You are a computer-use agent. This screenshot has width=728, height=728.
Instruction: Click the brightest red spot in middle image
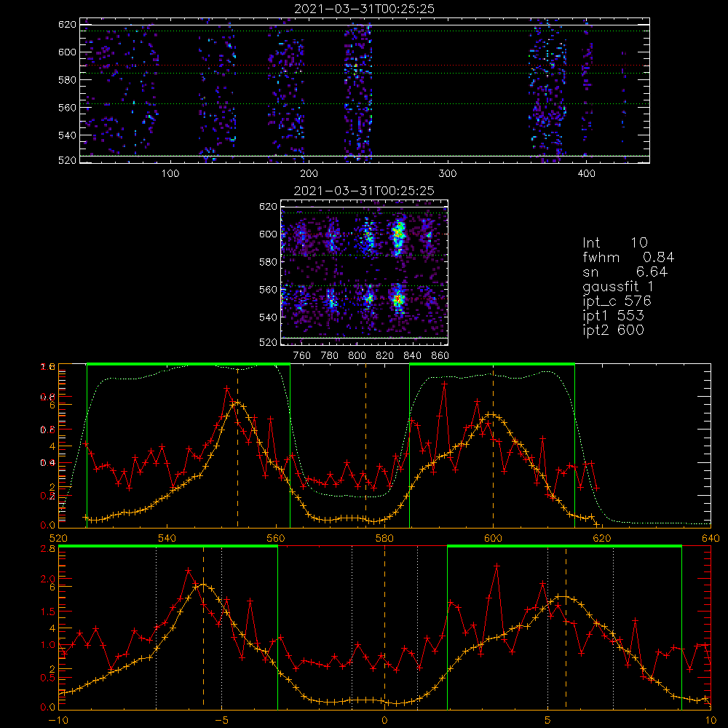(397, 300)
